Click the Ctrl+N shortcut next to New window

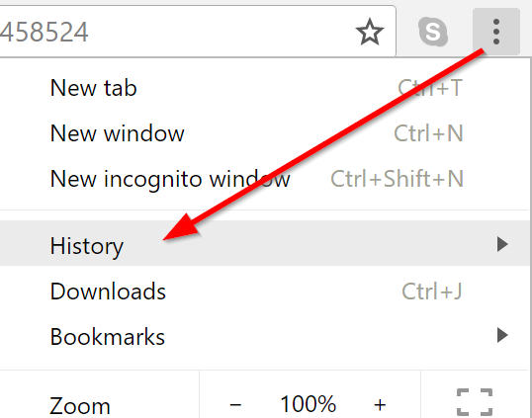428,133
